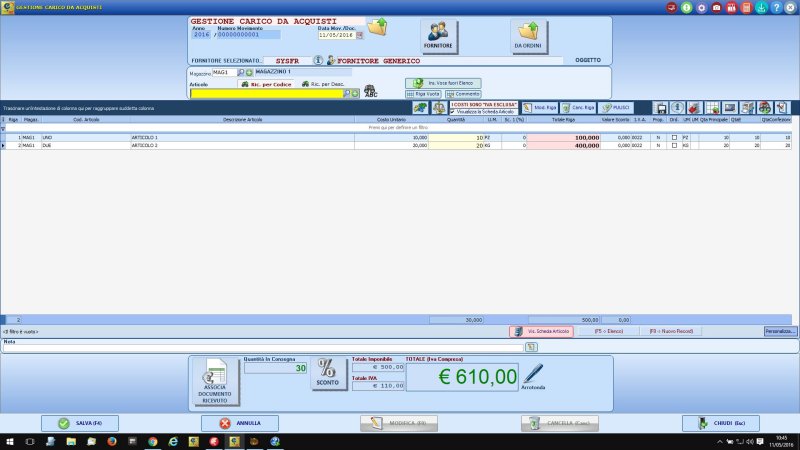Click the folder with green arrow icon

point(378,27)
